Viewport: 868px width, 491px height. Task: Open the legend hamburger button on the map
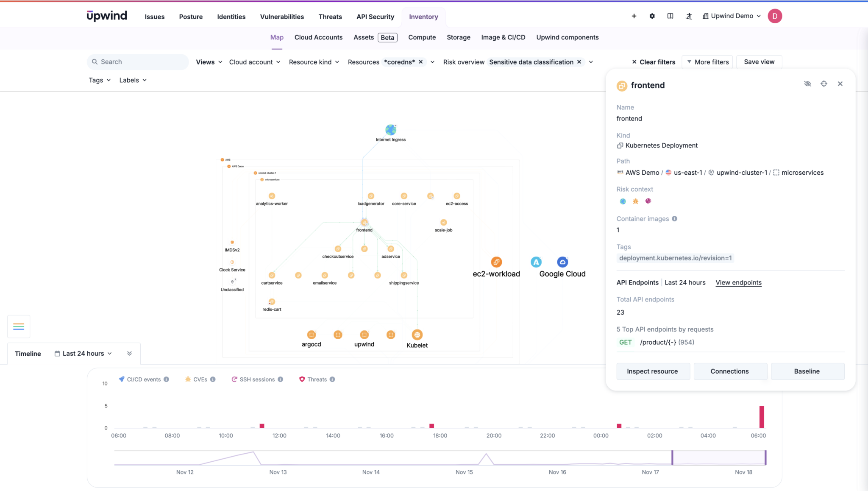tap(19, 326)
